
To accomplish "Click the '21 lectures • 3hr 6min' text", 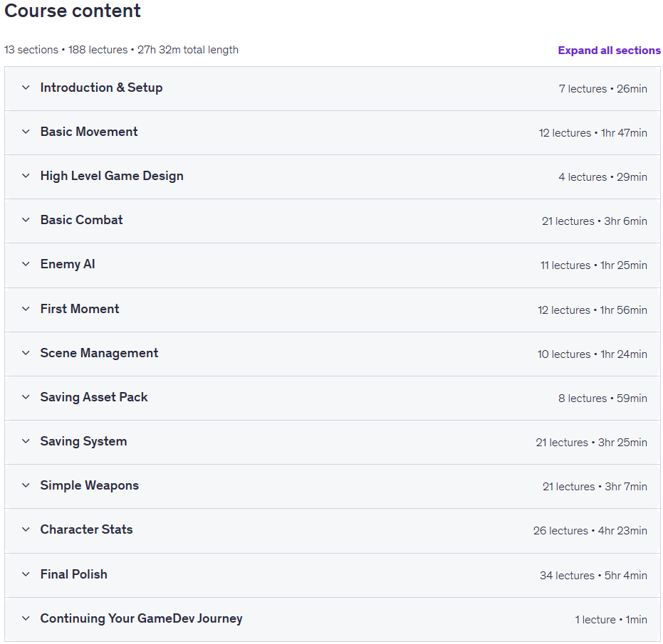I will coord(595,221).
